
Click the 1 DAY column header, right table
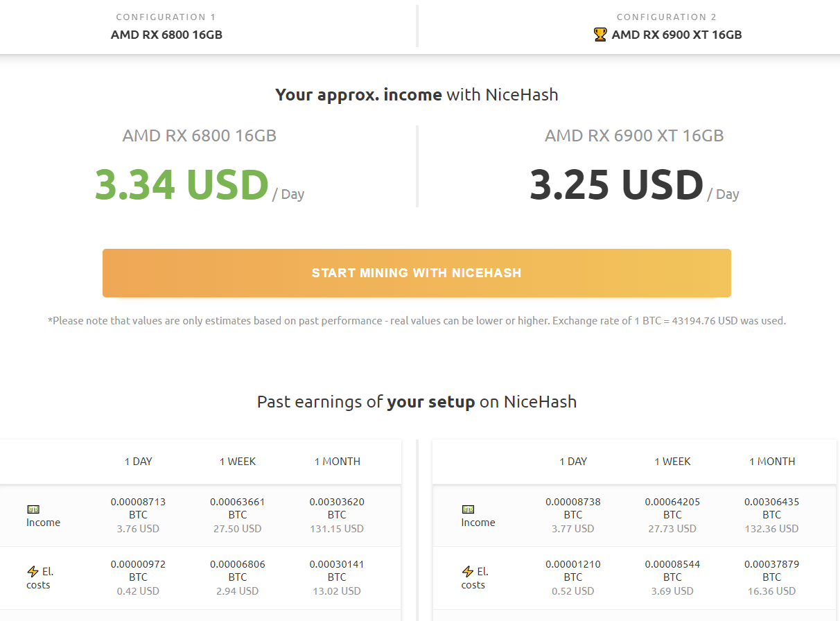[573, 462]
